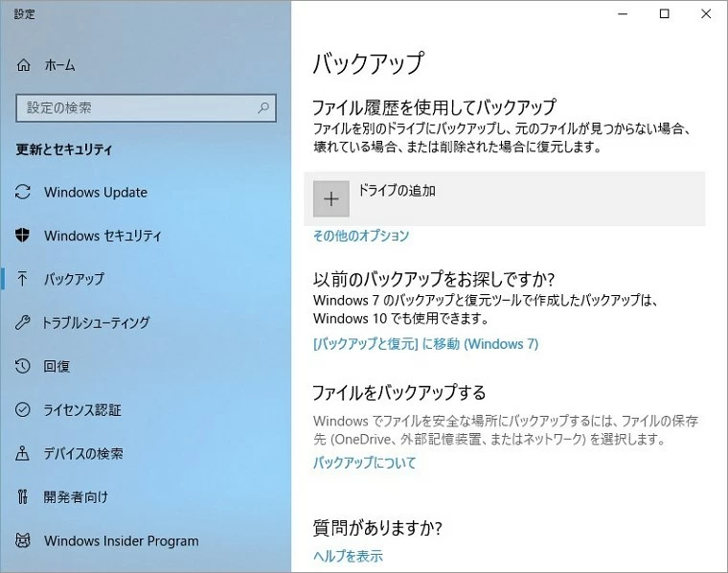Viewport: 728px width, 573px height.
Task: Click the 開発者向け tools icon
Action: [24, 497]
